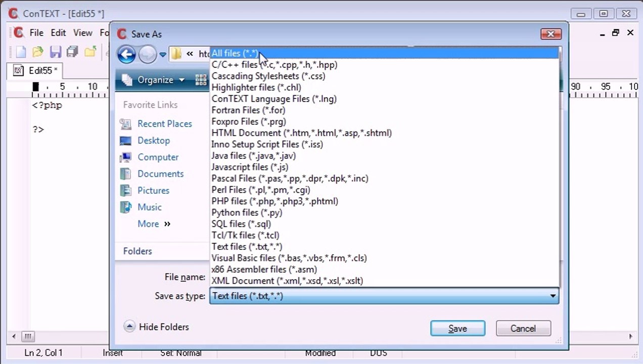643x364 pixels.
Task: Select Cascading Stylesheets (*.css) type
Action: [x=385, y=76]
